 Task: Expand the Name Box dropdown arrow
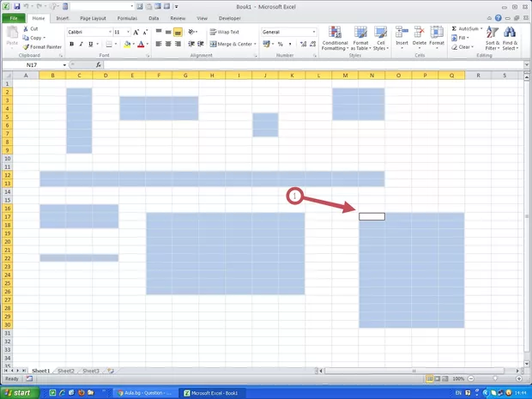pyautogui.click(x=64, y=65)
